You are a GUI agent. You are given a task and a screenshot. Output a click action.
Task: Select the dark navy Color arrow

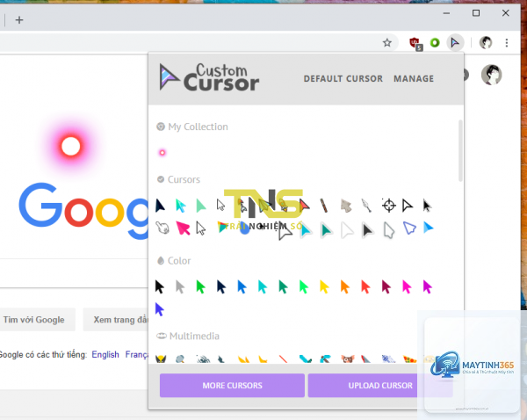(x=221, y=286)
